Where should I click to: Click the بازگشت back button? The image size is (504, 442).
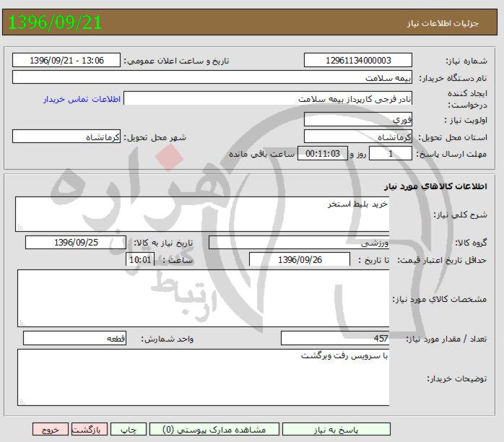(90, 430)
